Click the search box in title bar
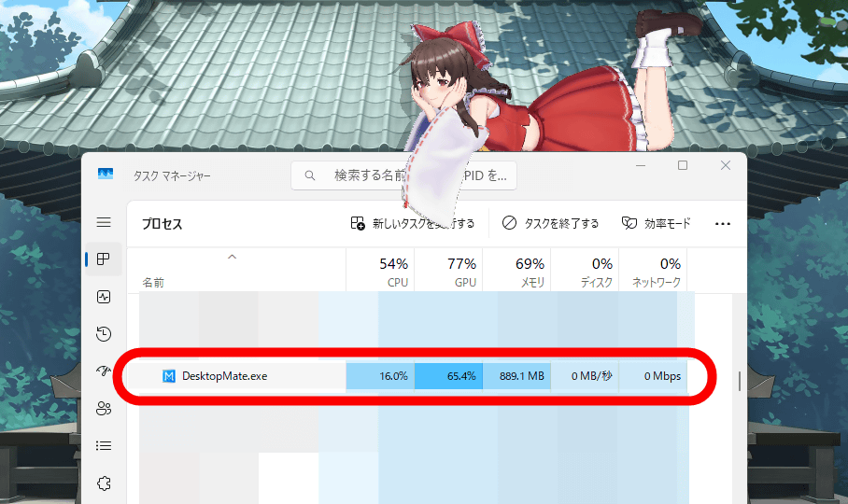 click(x=403, y=175)
